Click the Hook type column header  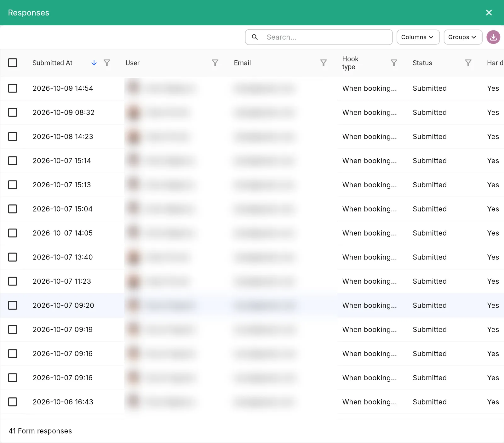tap(350, 63)
